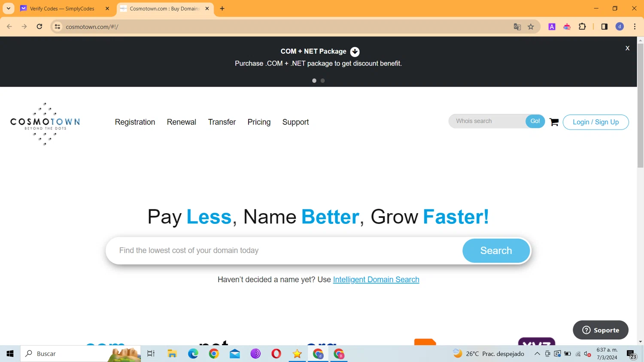
Task: Open the Pricing menu
Action: [x=259, y=122]
